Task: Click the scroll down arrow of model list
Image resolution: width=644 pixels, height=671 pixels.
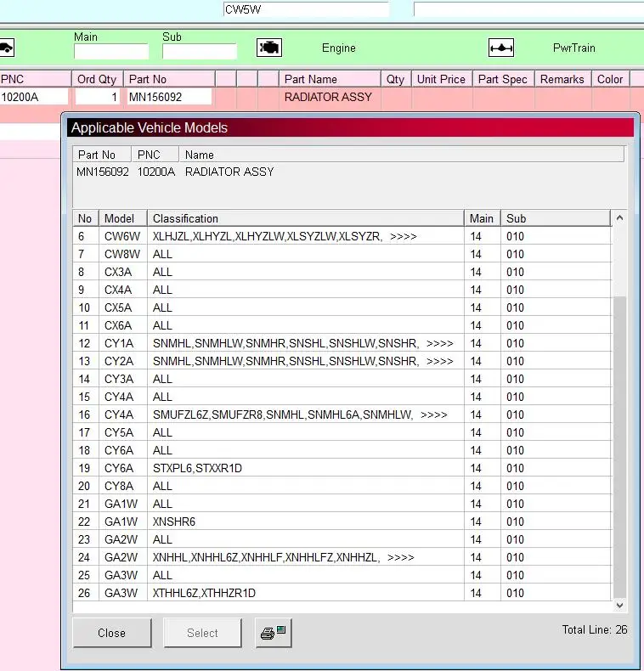Action: pos(619,605)
